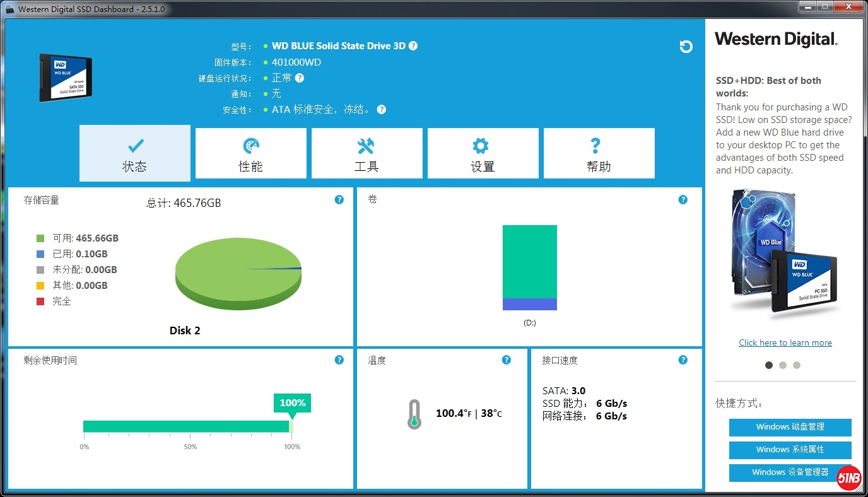Click the 100% remaining life progress bar

click(x=187, y=426)
